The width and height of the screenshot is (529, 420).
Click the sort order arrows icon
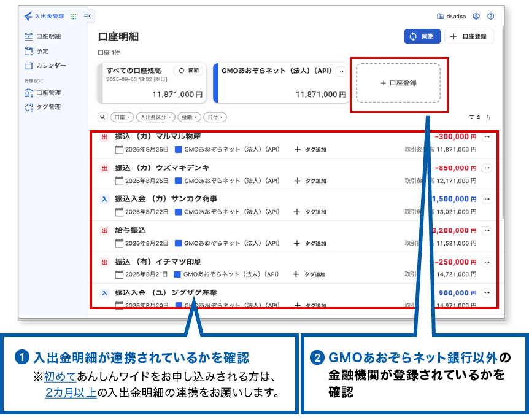489,117
